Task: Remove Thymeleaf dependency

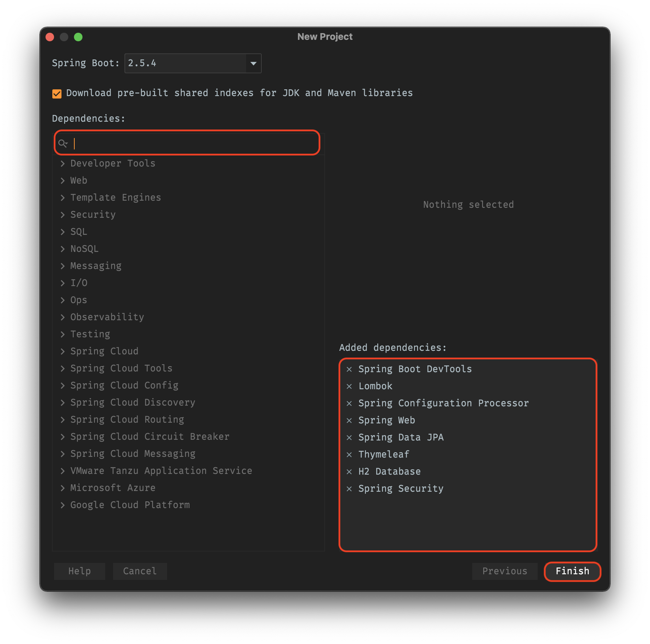Action: (349, 455)
